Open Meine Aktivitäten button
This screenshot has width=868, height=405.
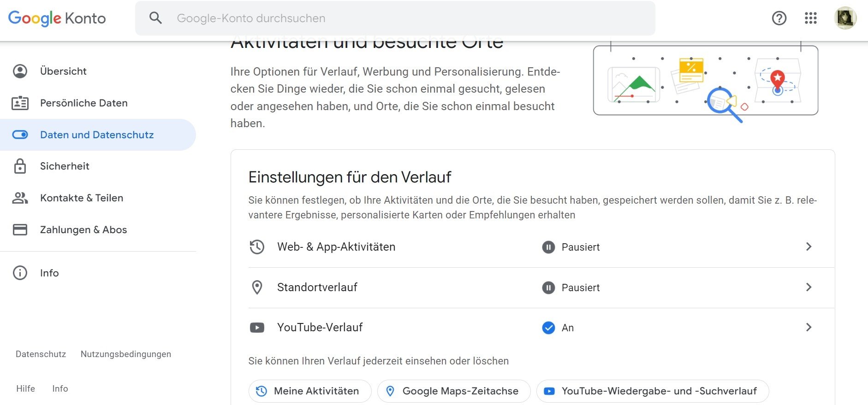point(310,391)
